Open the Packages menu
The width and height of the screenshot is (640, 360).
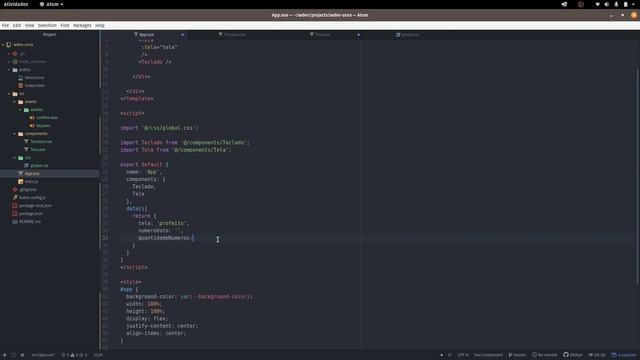click(82, 25)
